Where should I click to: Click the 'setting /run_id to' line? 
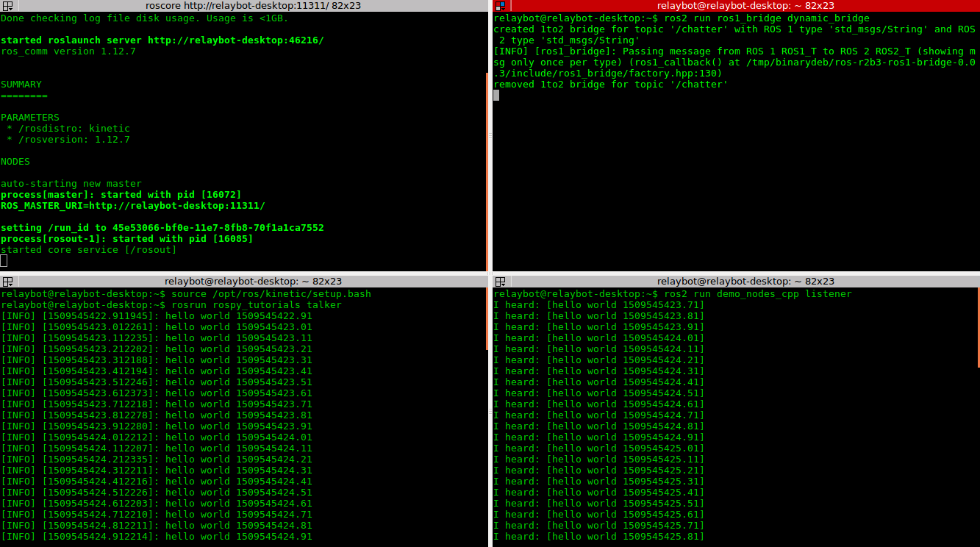162,228
